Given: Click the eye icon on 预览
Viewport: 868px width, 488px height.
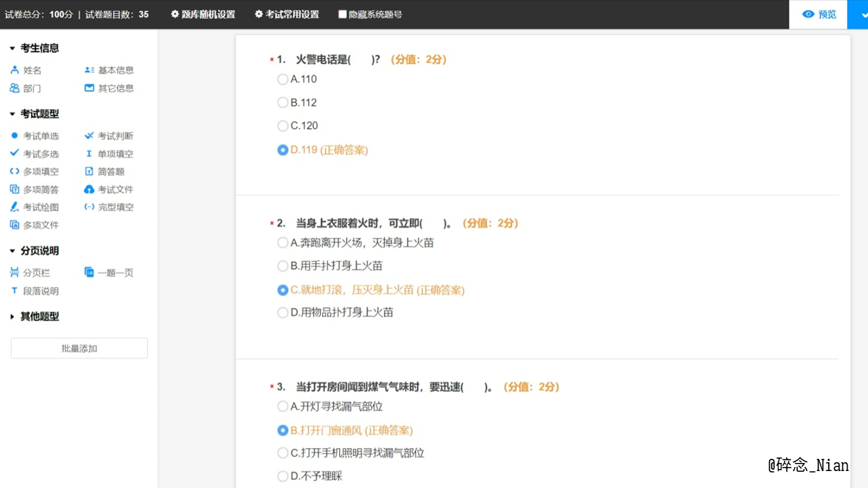Looking at the screenshot, I should (x=808, y=14).
